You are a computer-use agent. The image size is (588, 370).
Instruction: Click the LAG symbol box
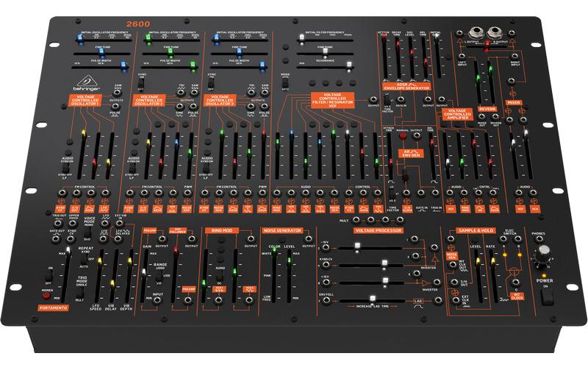(x=418, y=301)
